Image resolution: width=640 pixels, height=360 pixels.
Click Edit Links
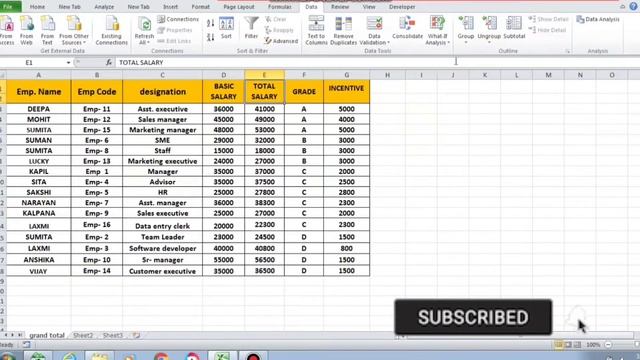tap(174, 41)
